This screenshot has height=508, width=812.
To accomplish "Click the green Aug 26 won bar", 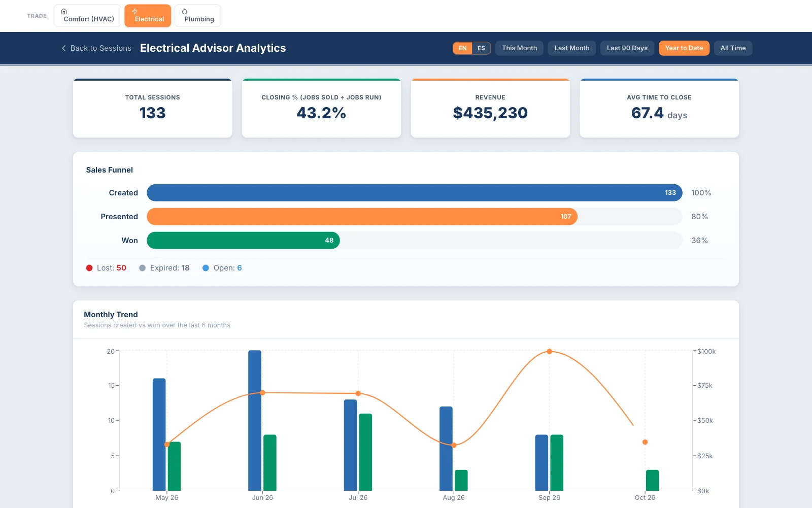I will 461,480.
